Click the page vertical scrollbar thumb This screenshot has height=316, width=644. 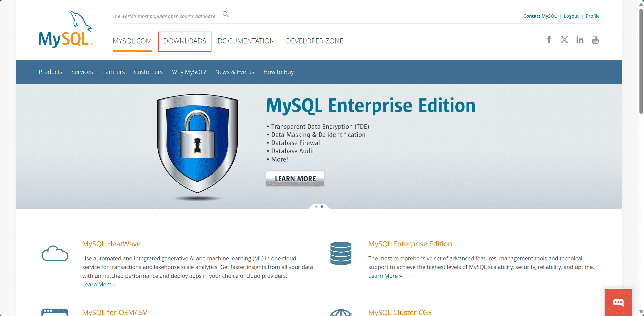[641, 61]
